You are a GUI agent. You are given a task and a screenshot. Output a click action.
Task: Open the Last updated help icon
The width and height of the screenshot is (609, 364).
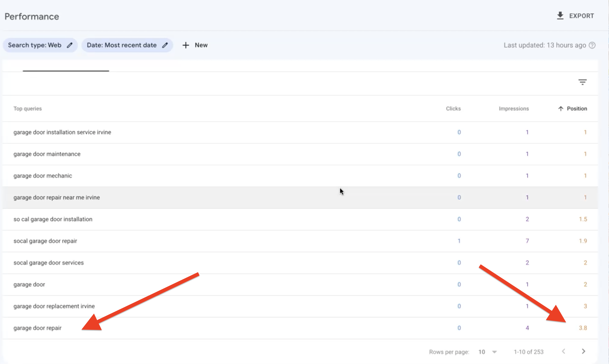click(x=592, y=45)
